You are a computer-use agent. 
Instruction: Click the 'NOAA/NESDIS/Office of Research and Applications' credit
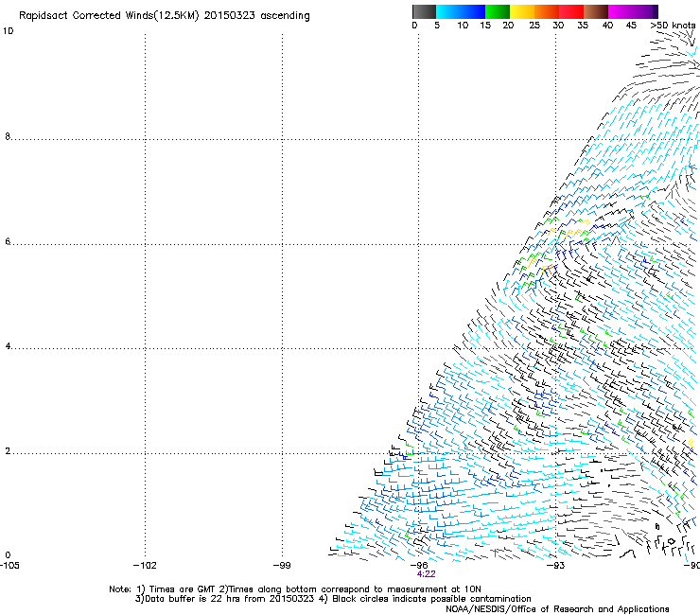coord(557,609)
